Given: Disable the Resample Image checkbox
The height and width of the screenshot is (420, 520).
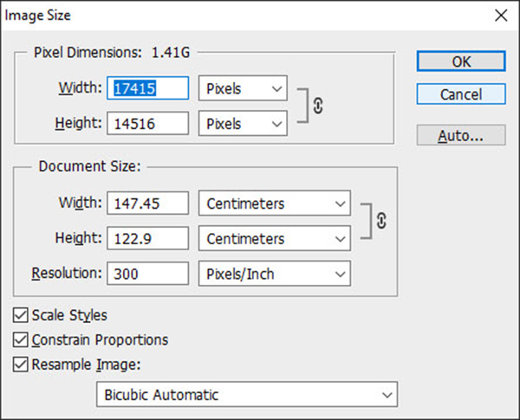Looking at the screenshot, I should click(x=21, y=365).
